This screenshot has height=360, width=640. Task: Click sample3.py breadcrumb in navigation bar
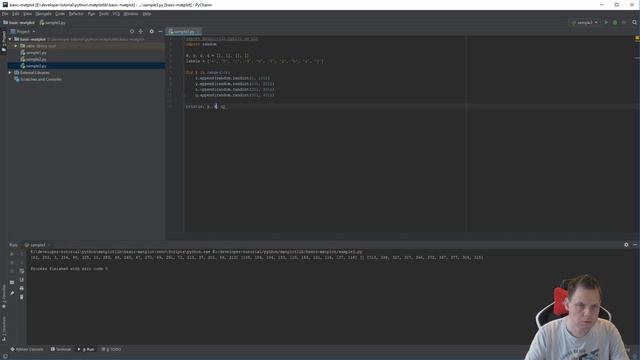(53, 23)
